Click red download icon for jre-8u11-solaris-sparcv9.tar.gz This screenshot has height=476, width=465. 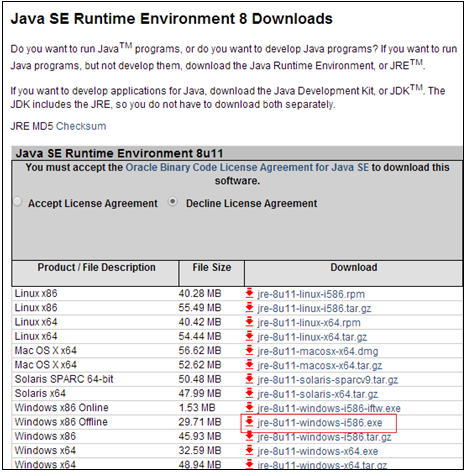tap(249, 379)
